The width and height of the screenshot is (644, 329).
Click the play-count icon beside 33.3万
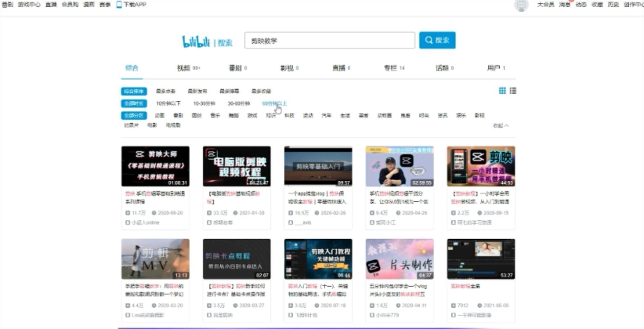209,213
